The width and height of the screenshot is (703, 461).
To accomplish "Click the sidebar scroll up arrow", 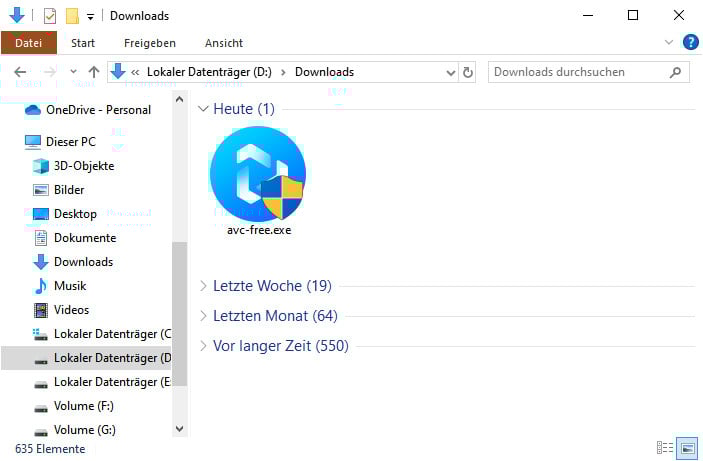I will coord(180,100).
